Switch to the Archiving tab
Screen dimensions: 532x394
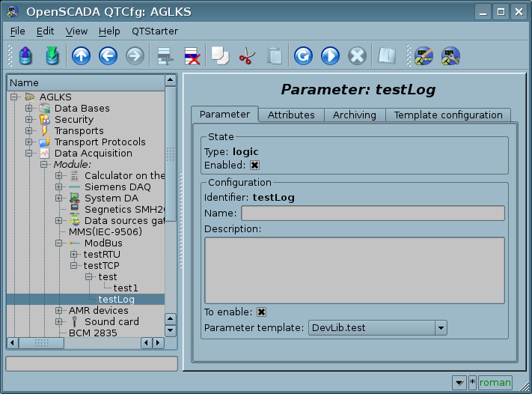[x=355, y=115]
